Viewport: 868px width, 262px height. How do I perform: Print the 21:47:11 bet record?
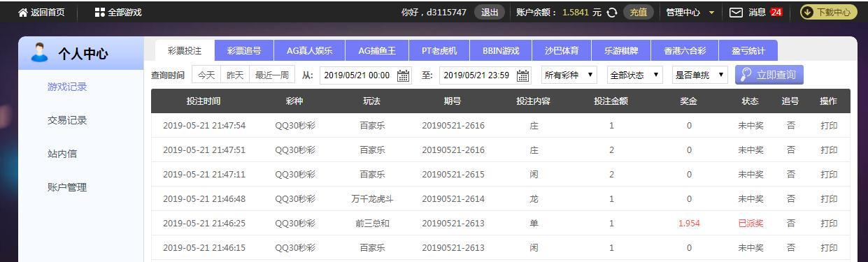829,174
